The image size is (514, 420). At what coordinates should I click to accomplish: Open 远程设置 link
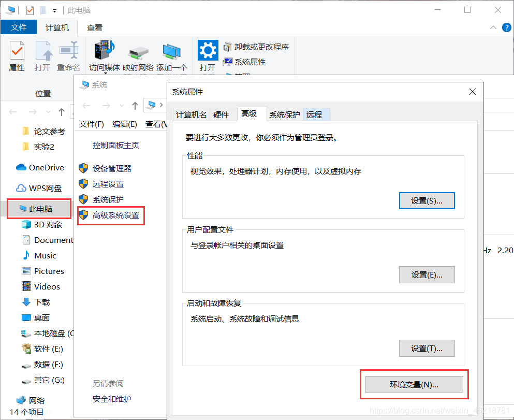click(x=108, y=184)
